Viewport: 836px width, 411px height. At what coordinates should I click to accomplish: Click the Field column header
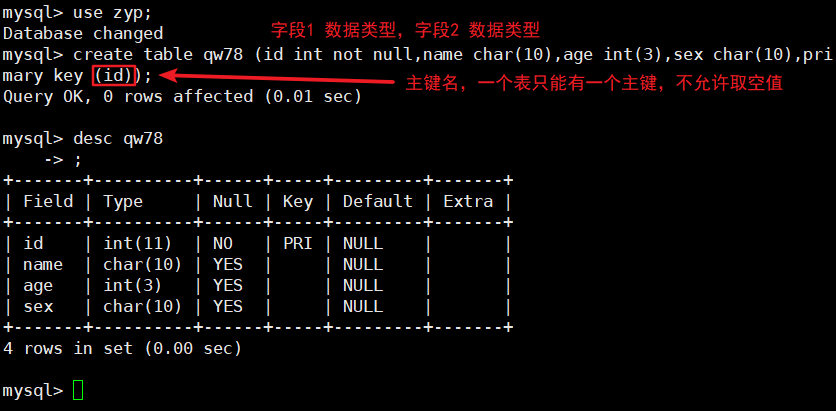pos(48,201)
